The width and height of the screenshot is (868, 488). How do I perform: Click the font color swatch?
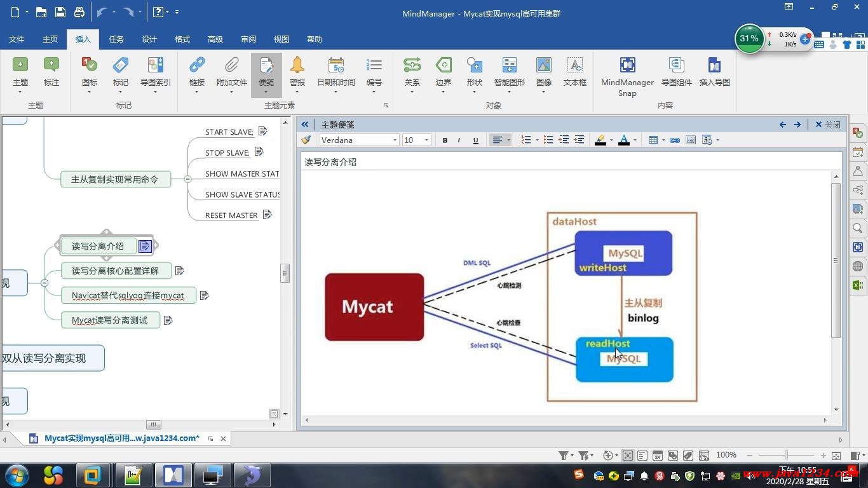[624, 140]
